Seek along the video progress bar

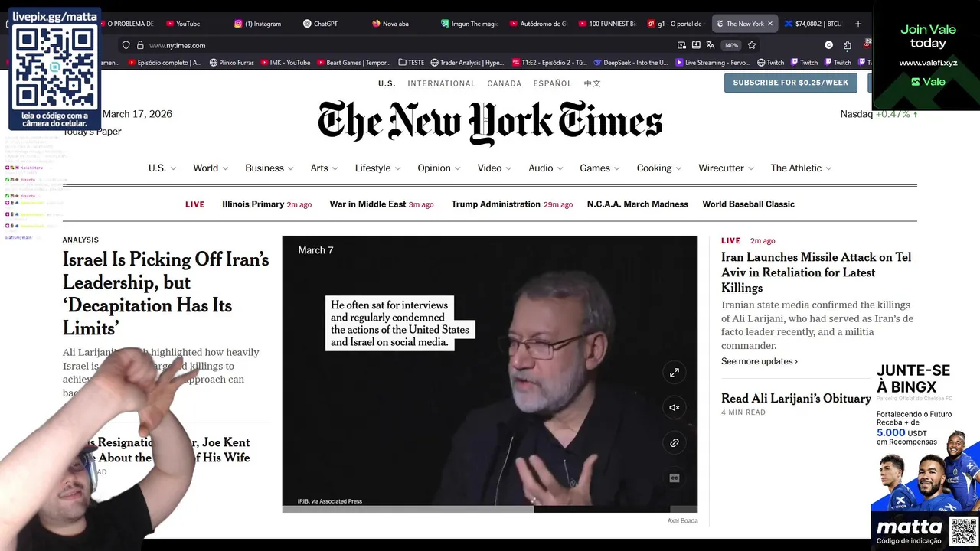(490, 509)
